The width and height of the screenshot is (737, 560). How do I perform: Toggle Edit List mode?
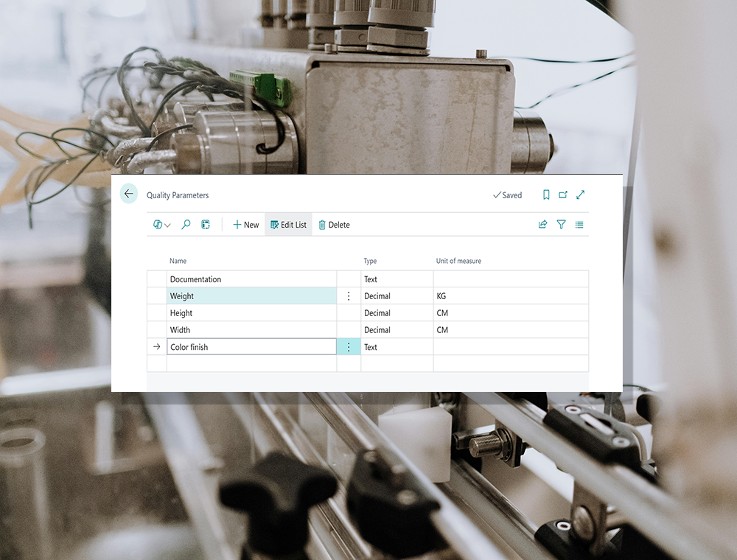pyautogui.click(x=288, y=225)
